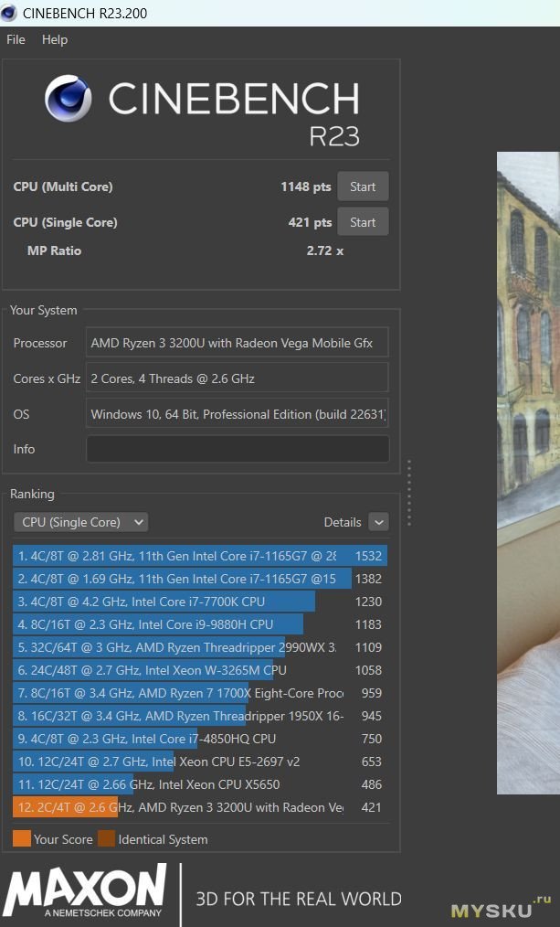Select ranking row 11 Intel Xeon CPU X5650
The width and height of the screenshot is (560, 927).
(200, 784)
